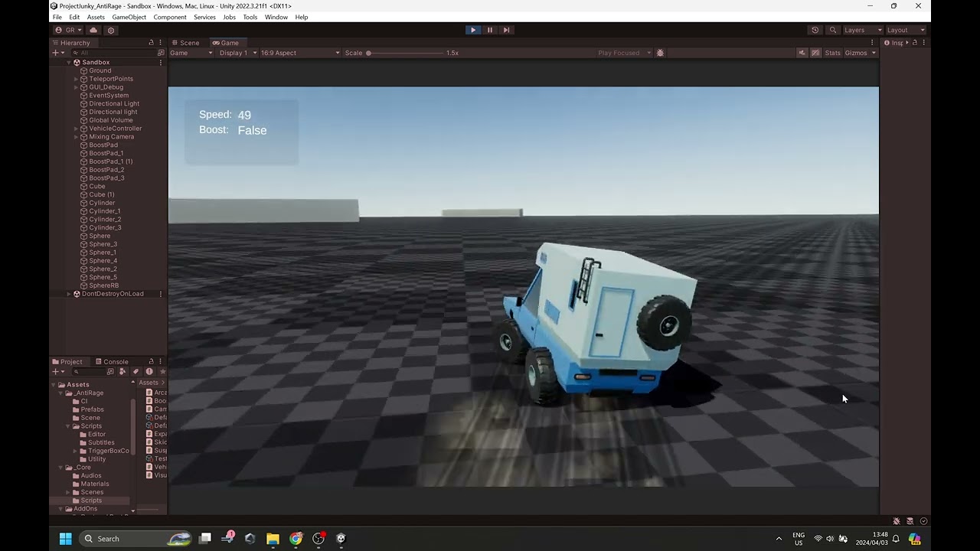Toggle the Gizmos button
The height and width of the screenshot is (551, 980).
click(855, 53)
